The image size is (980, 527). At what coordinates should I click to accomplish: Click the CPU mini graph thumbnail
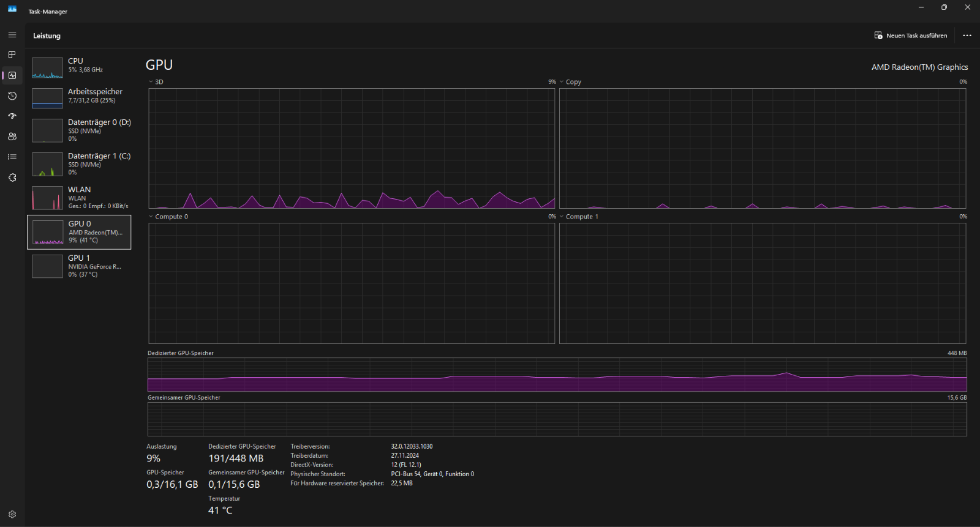[x=47, y=68]
